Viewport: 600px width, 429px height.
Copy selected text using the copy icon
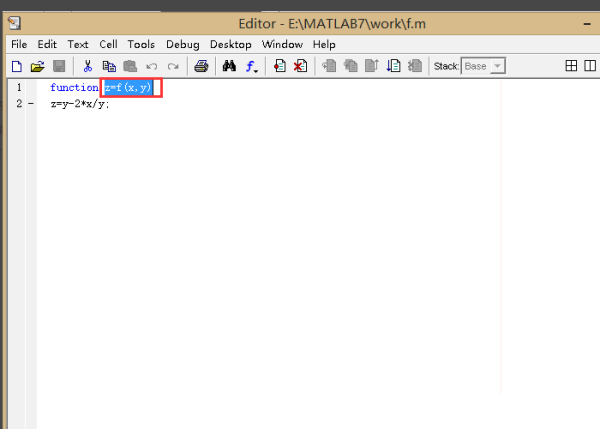(x=109, y=66)
